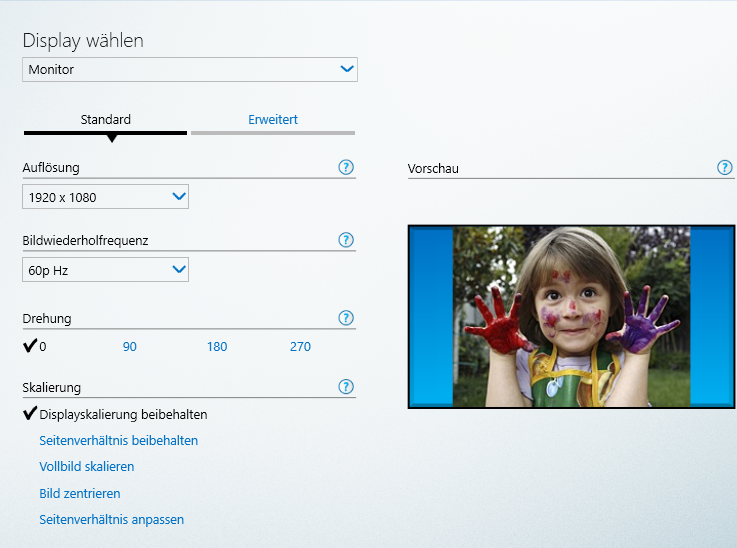Open help for Auflösung setting

coord(346,167)
